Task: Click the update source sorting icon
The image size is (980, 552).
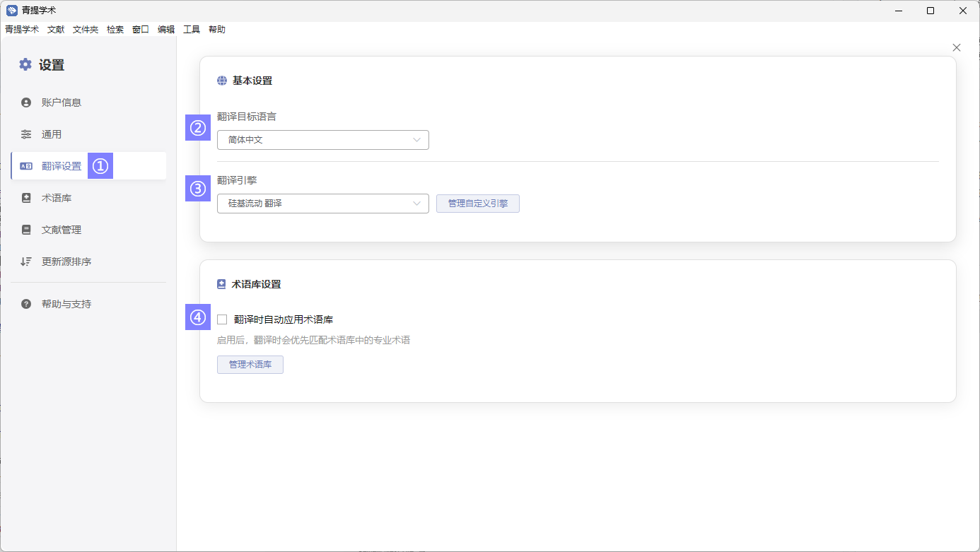Action: (26, 262)
